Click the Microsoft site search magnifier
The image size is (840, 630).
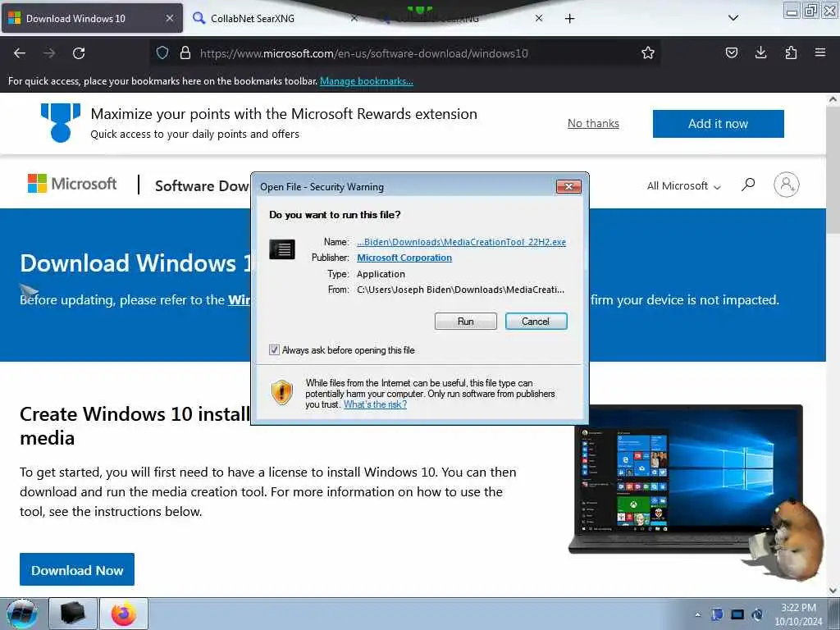(x=748, y=185)
